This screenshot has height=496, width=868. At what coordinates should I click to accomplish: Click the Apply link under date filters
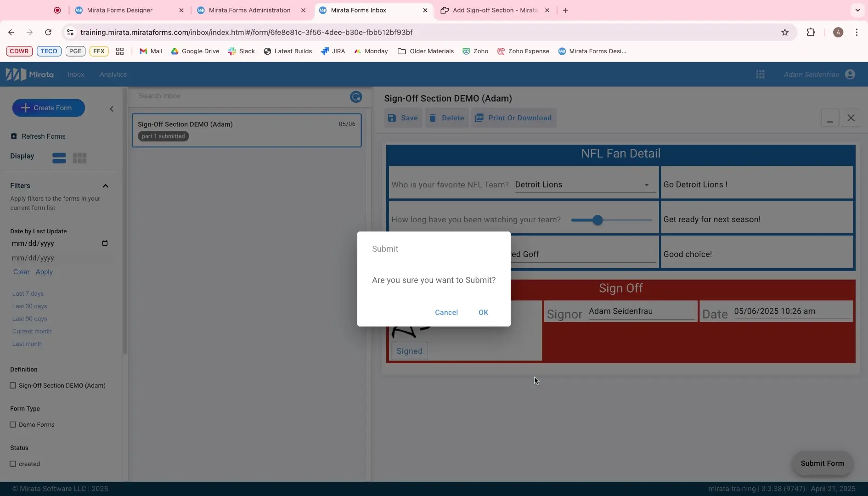pos(44,272)
